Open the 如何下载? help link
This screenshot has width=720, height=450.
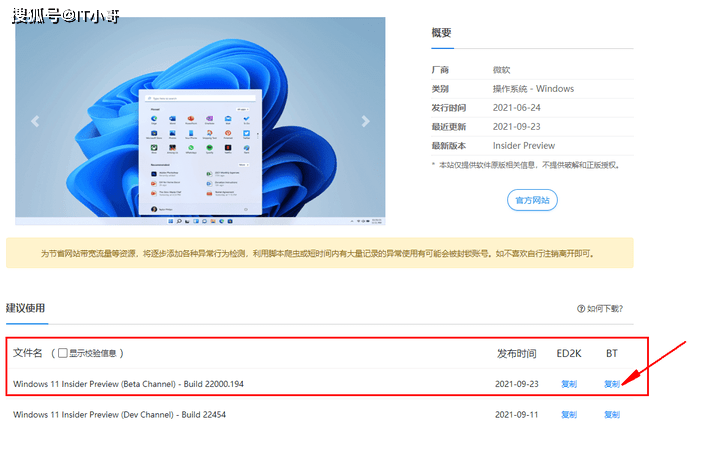click(x=600, y=309)
